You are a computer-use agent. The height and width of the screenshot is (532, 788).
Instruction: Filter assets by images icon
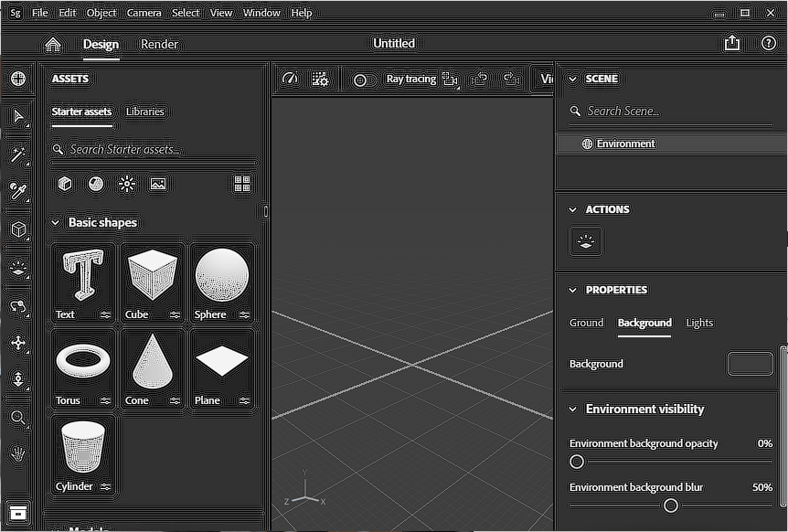(x=158, y=184)
